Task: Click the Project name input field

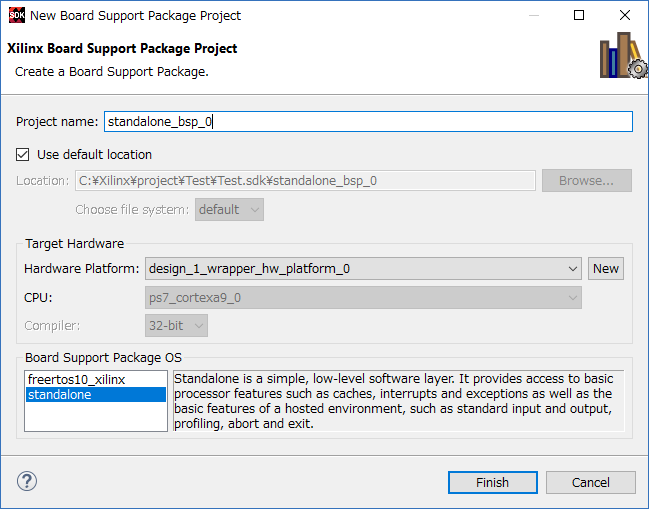Action: pyautogui.click(x=368, y=122)
